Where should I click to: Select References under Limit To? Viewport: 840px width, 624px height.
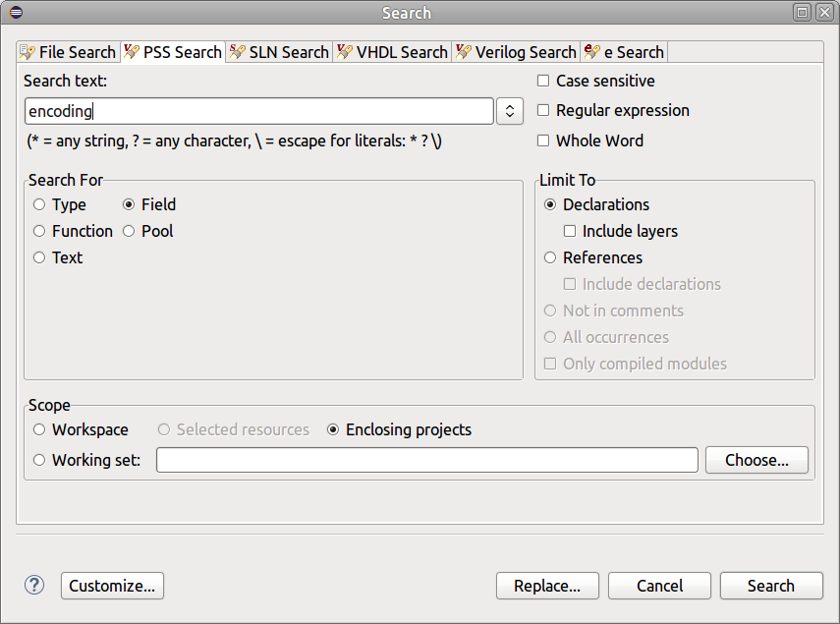tap(549, 257)
